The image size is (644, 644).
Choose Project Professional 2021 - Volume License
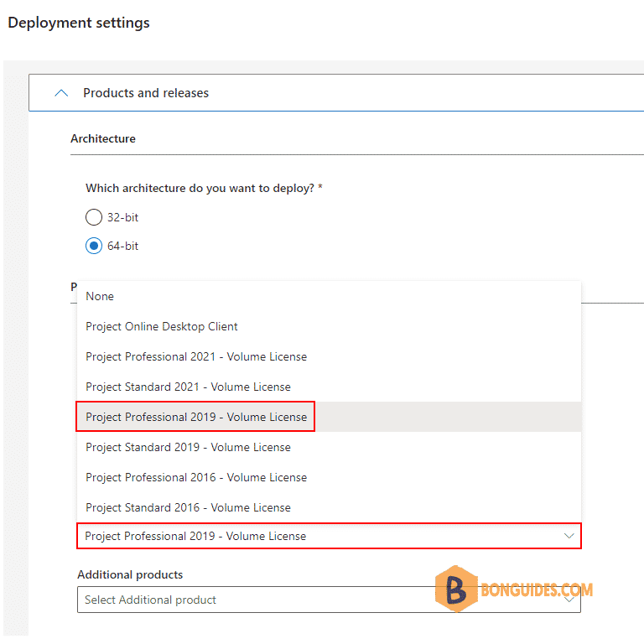point(329,356)
